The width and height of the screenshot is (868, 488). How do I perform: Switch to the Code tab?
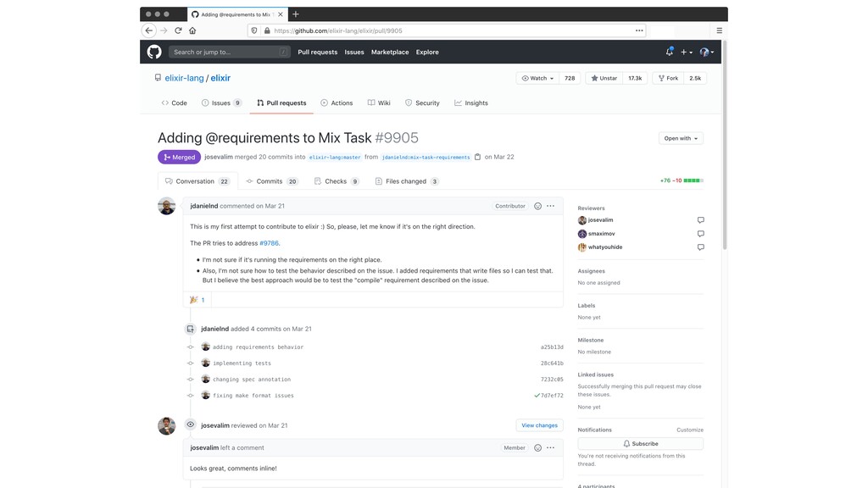coord(174,103)
